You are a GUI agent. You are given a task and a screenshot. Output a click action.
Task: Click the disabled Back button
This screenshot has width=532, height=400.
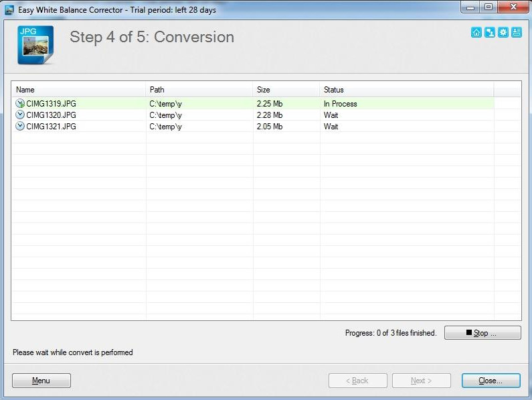tap(357, 381)
